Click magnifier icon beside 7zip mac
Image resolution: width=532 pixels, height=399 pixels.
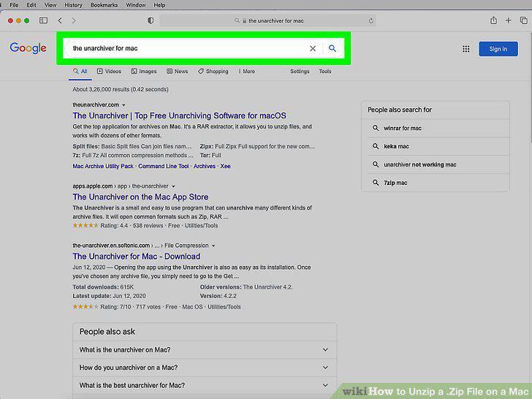pos(376,183)
